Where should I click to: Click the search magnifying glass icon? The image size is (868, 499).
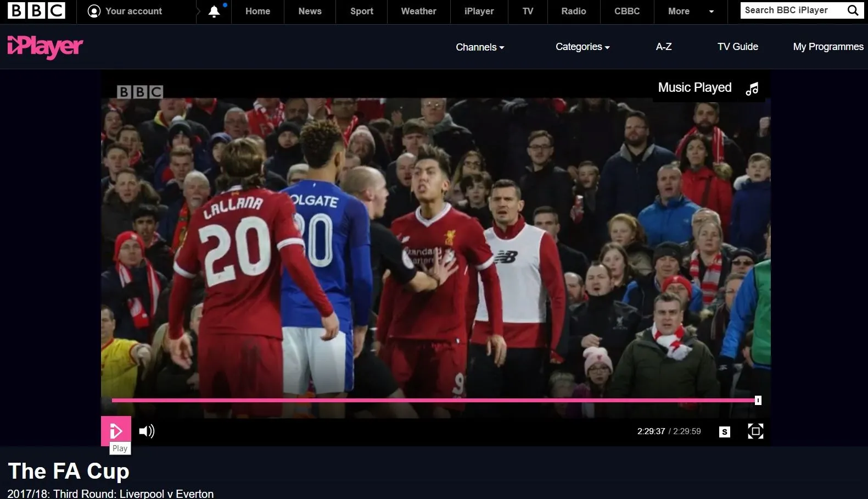(x=853, y=10)
